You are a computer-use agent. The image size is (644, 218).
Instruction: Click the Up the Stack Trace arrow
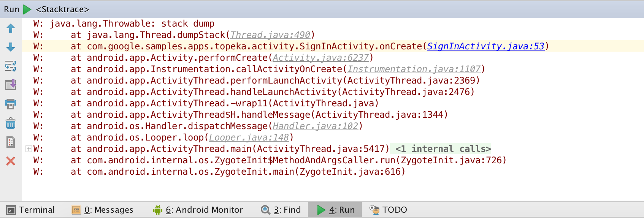click(11, 28)
